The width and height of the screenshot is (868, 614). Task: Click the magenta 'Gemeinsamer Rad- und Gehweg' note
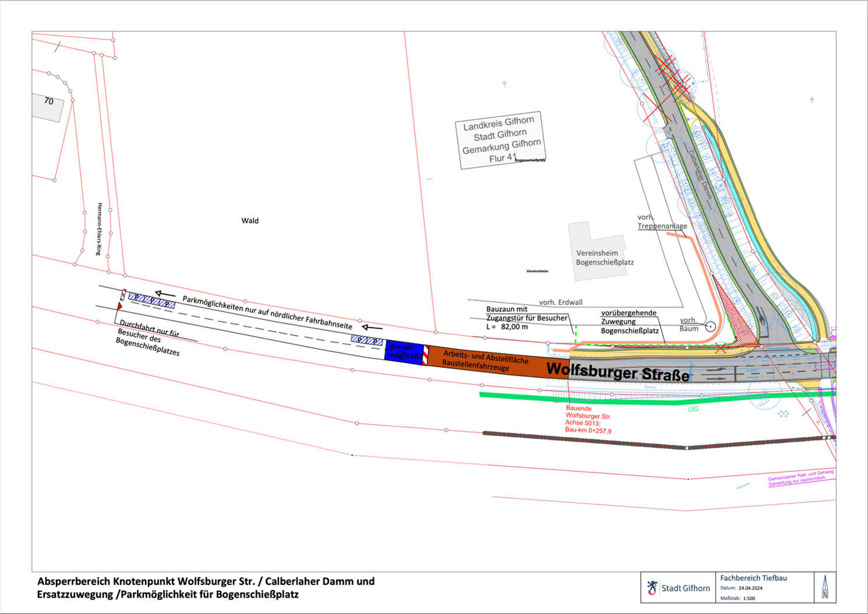point(801,478)
